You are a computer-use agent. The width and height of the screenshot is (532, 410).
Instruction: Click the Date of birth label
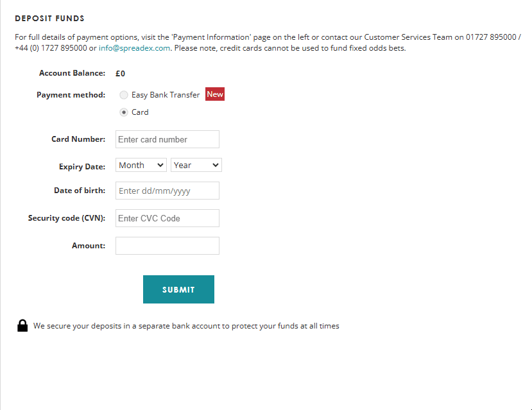[x=80, y=191]
